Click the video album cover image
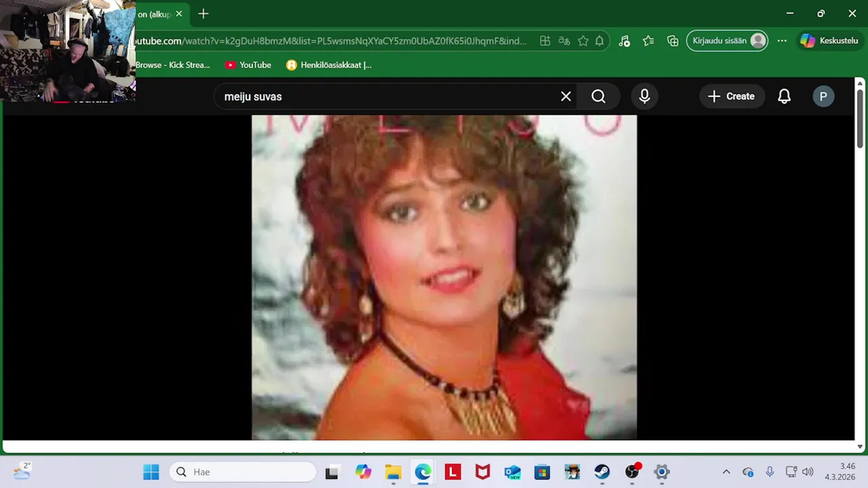The width and height of the screenshot is (868, 488). point(444,277)
